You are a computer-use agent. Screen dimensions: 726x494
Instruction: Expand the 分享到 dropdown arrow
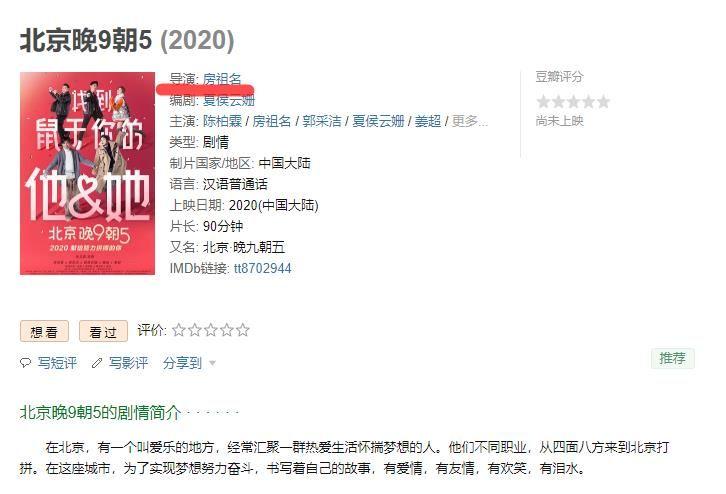point(213,363)
